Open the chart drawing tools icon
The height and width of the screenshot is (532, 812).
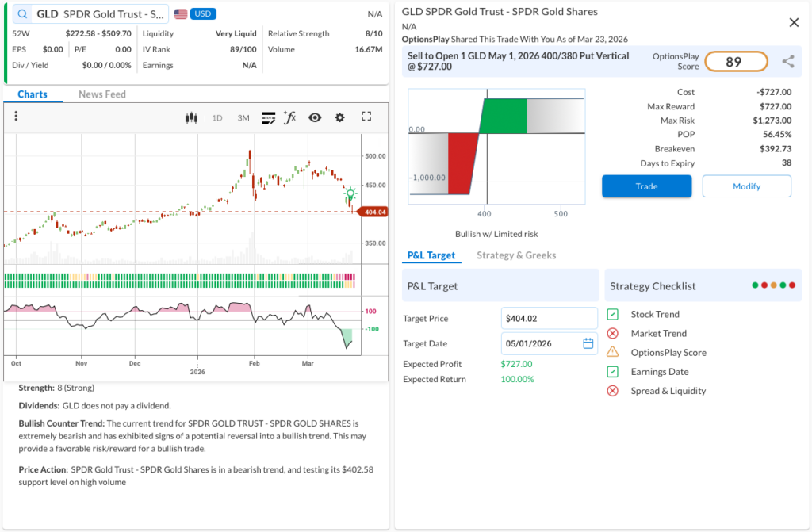pos(268,117)
